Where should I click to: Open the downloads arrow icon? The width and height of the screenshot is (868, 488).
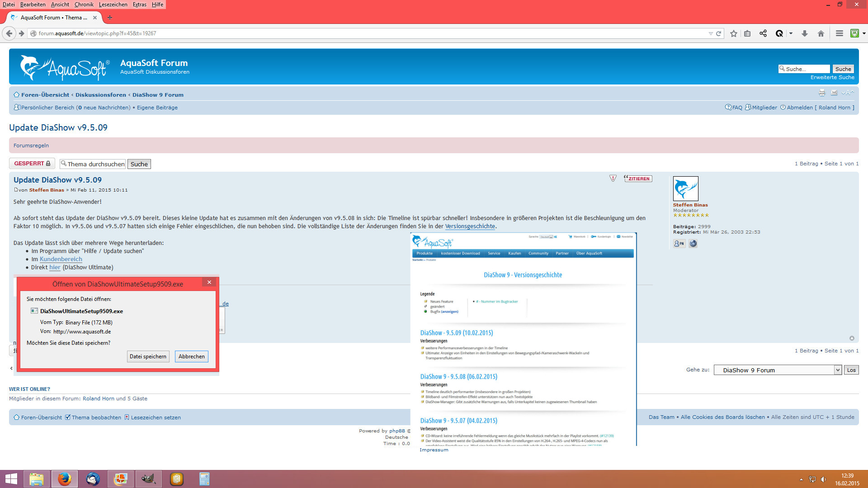click(805, 33)
